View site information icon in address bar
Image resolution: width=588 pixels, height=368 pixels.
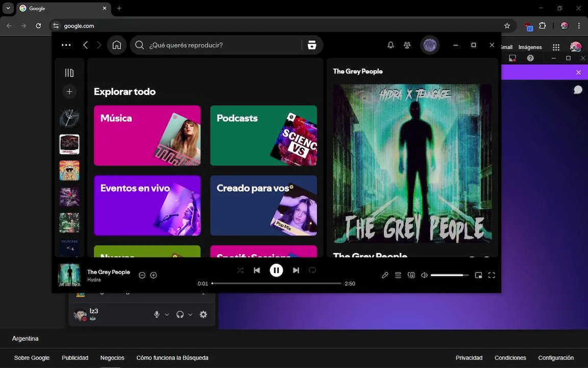(x=56, y=26)
